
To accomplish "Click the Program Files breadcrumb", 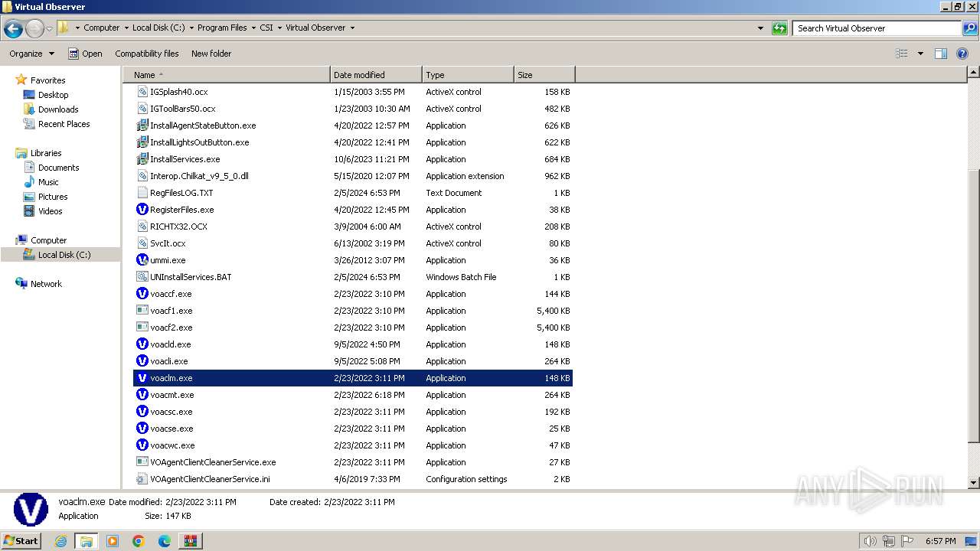I will click(x=222, y=28).
